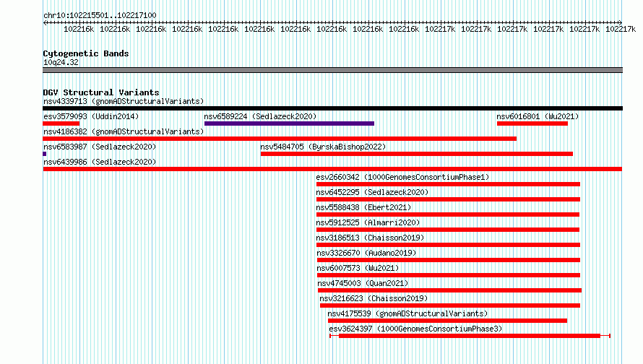643x364 pixels.
Task: Click the red nsv4186382 variant bar
Action: (x=280, y=139)
